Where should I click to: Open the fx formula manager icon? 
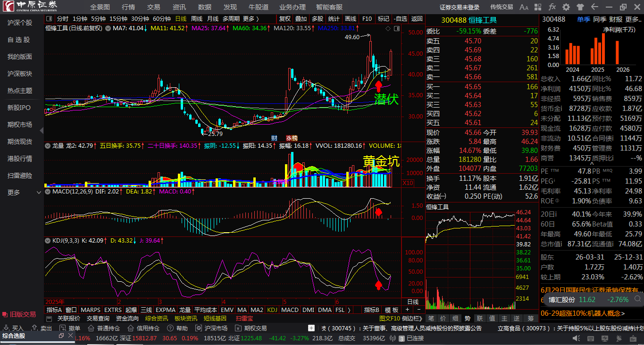[552, 7]
